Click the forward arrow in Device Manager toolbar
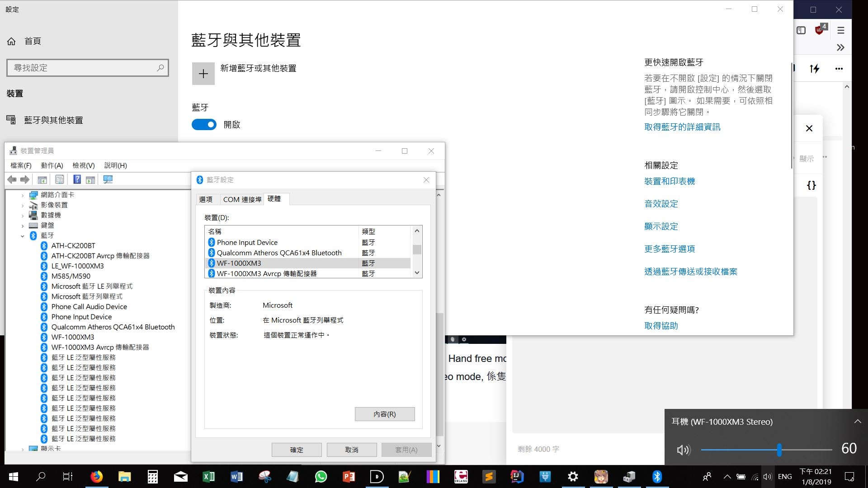The height and width of the screenshot is (488, 868). pos(25,180)
